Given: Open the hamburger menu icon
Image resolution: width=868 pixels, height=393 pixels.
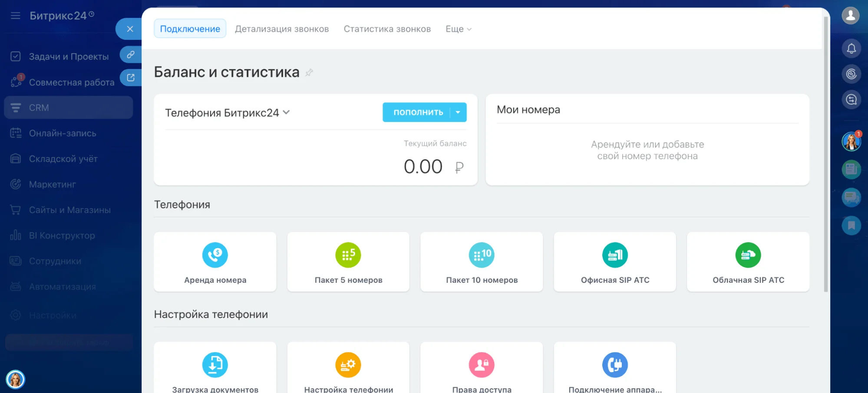Looking at the screenshot, I should [x=16, y=16].
